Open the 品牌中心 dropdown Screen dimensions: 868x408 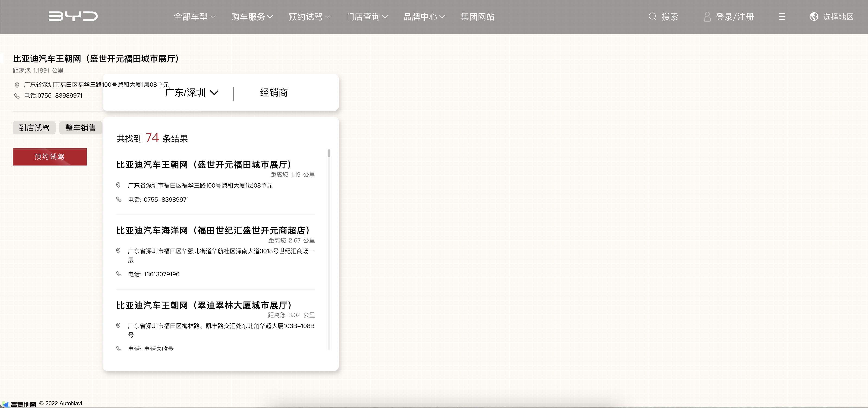424,16
